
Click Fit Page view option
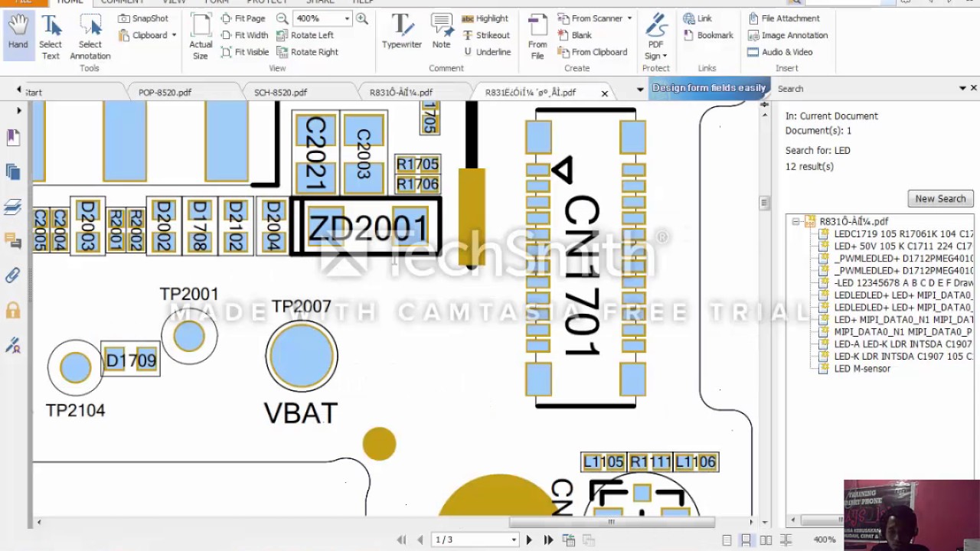point(243,18)
